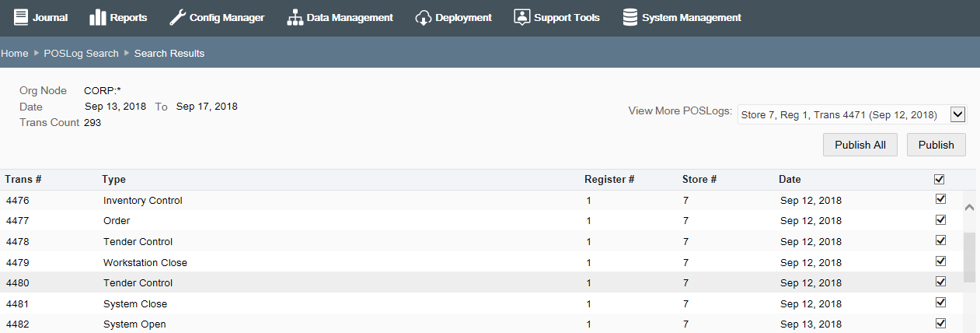Click the Store # column header
The height and width of the screenshot is (333, 980).
[699, 179]
